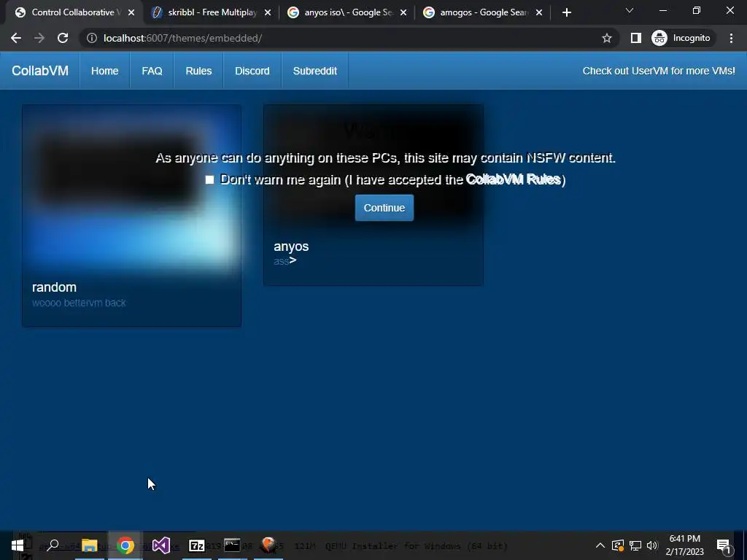Click the Check out UserVM link
The width and height of the screenshot is (747, 560).
659,71
